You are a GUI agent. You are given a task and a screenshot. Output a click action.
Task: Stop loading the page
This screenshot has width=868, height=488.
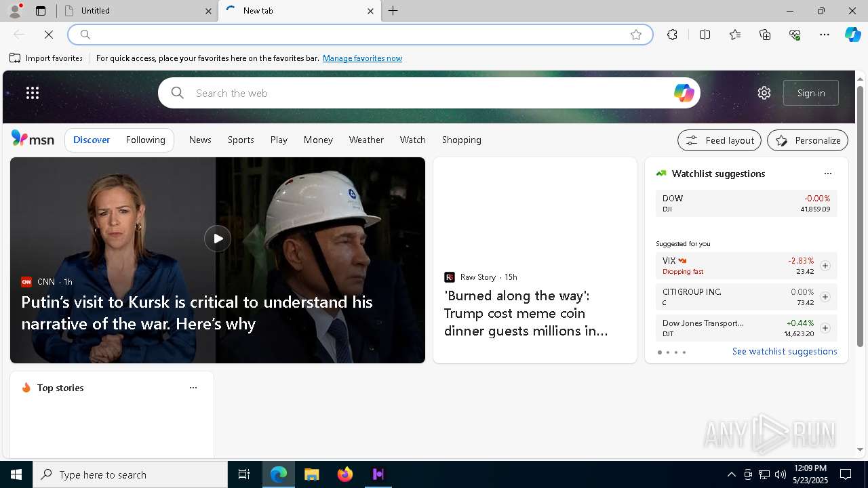point(49,35)
